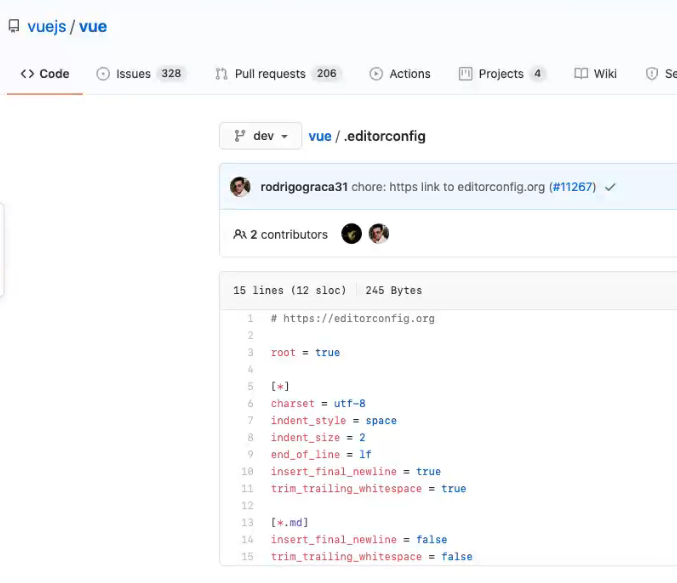Click trim_trailing_whitespace = true line
Viewport: 677px width, 583px height.
[x=369, y=488]
